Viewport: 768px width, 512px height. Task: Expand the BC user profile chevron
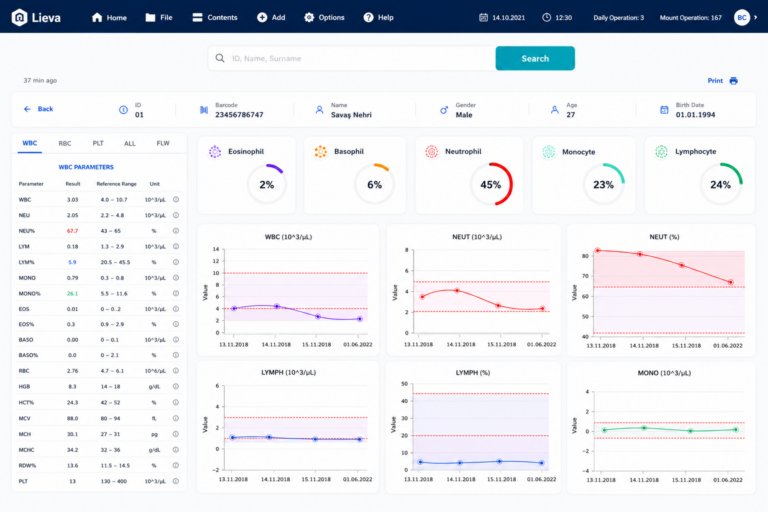coord(755,18)
